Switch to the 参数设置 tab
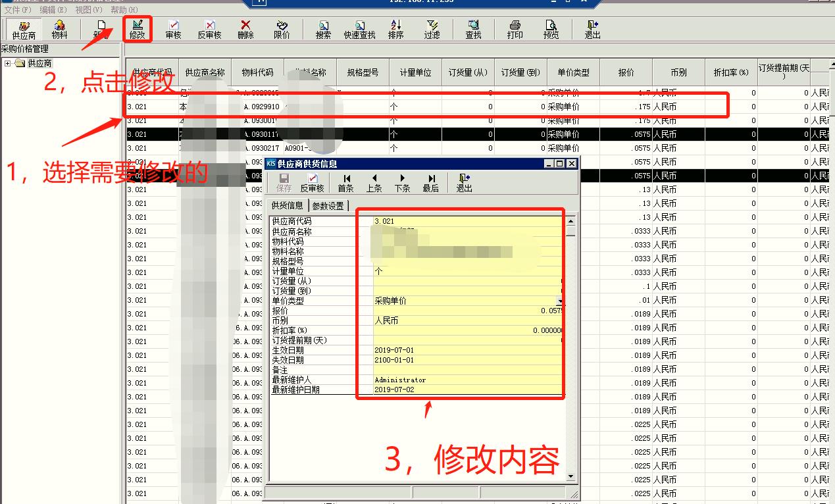Viewport: 835px width, 504px height. (x=327, y=205)
